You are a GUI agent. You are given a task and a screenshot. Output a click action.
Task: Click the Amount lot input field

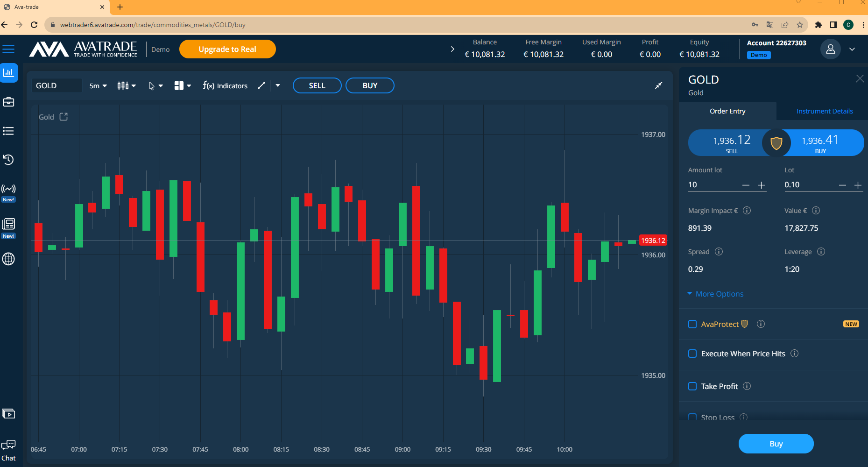click(x=713, y=185)
